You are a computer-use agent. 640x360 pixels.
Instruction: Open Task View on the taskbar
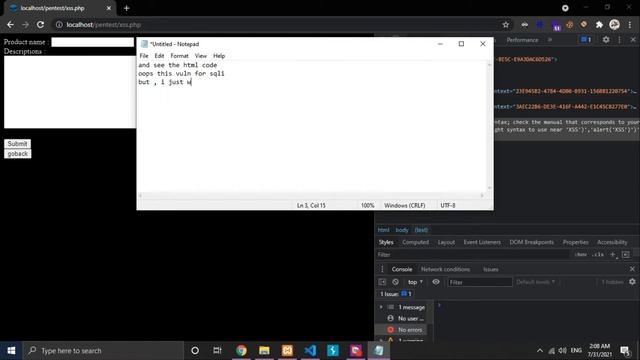217,351
